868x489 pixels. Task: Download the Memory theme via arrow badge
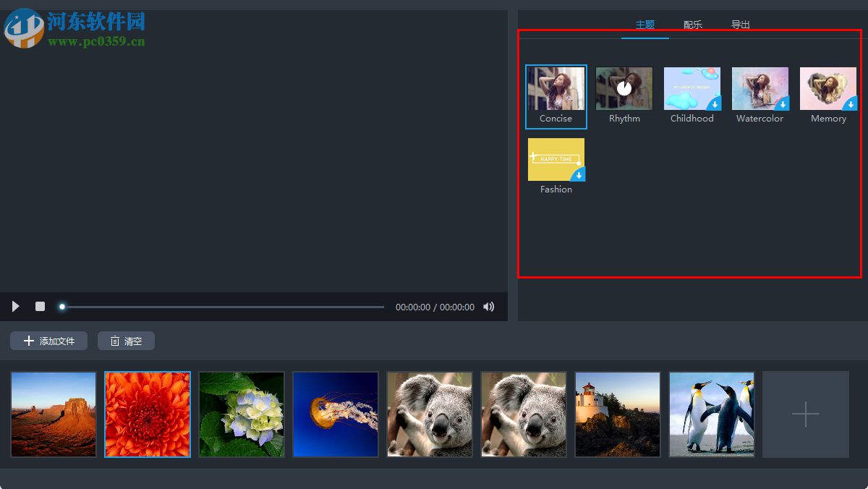[851, 105]
